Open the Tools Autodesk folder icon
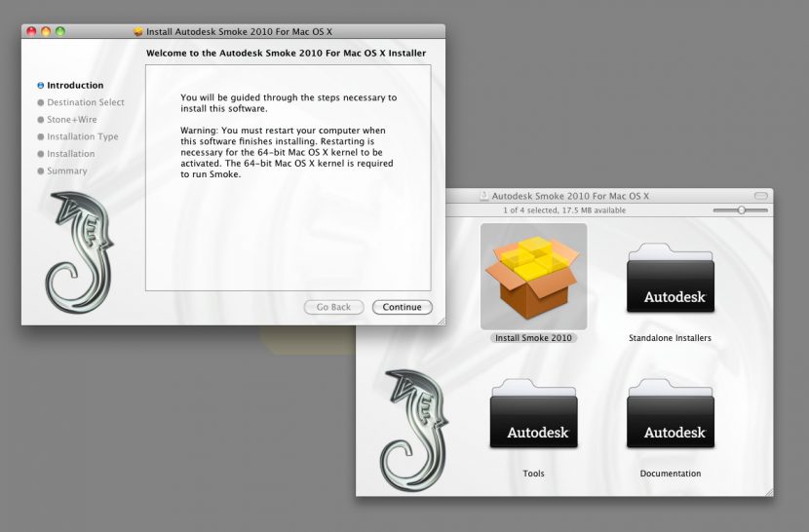This screenshot has height=532, width=809. (533, 413)
